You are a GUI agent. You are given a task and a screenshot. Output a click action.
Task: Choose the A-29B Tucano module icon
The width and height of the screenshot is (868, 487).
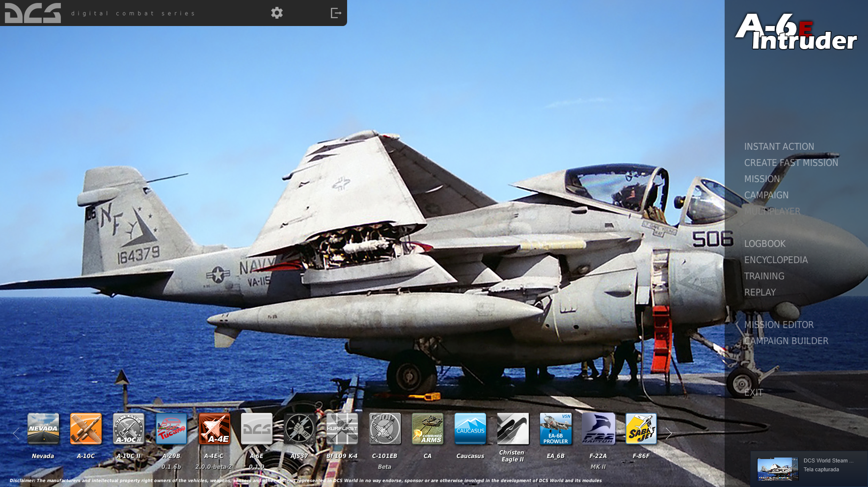tap(171, 429)
